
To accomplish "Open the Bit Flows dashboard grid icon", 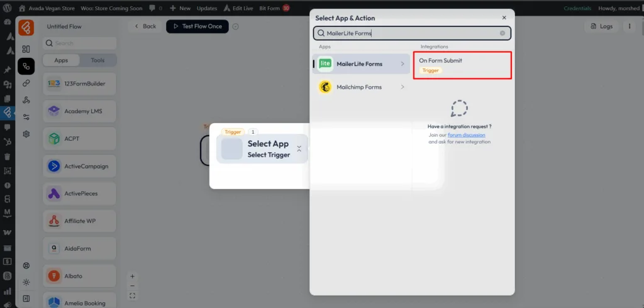I will [x=26, y=49].
